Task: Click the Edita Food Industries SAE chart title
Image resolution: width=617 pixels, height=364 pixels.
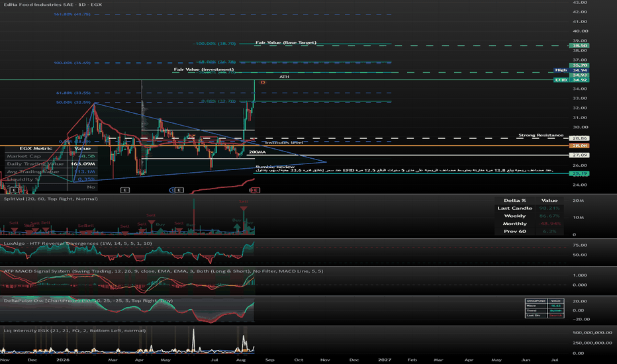Action: [x=53, y=5]
